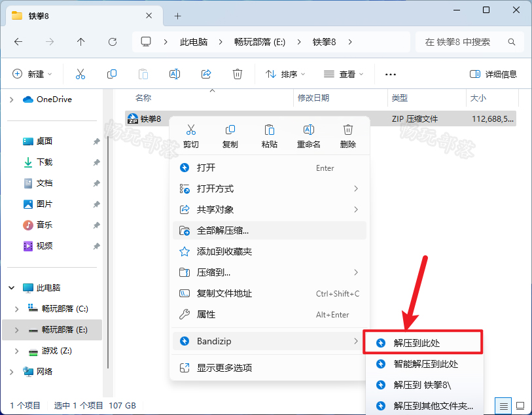Open the 查看 dropdown
The width and height of the screenshot is (532, 415).
click(x=344, y=74)
